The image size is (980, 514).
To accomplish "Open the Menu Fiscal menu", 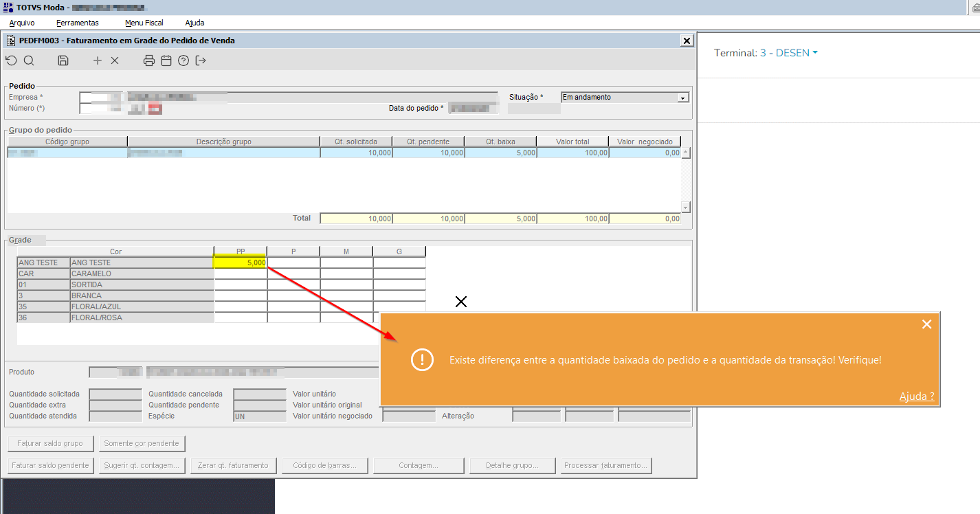I will point(144,23).
